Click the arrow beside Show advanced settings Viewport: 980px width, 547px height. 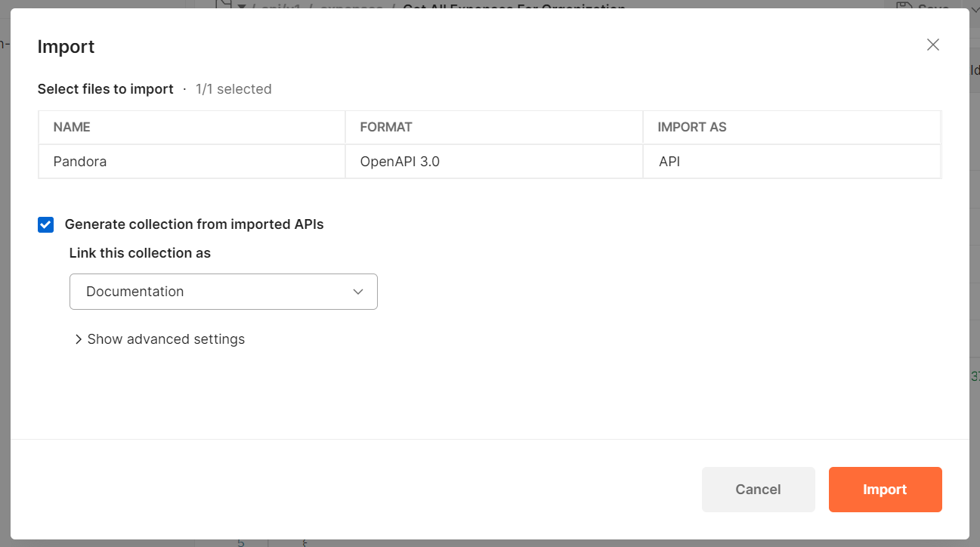click(78, 340)
